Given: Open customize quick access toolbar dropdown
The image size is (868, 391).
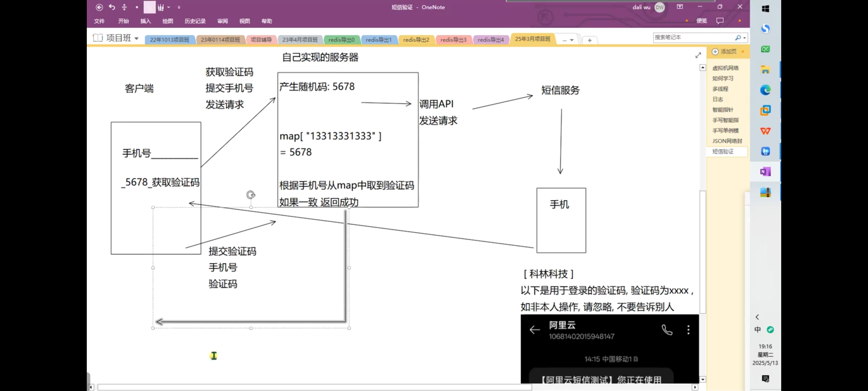Looking at the screenshot, I should (x=179, y=7).
